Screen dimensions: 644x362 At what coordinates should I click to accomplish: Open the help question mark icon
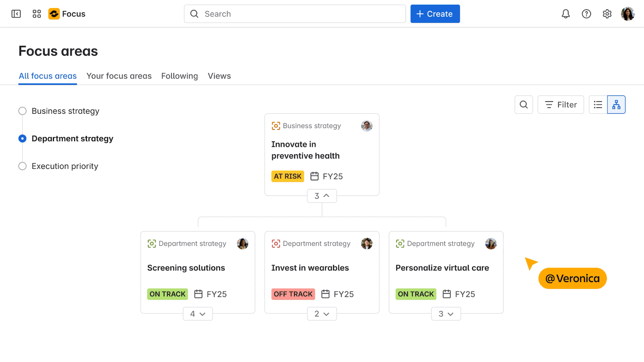[x=586, y=14]
